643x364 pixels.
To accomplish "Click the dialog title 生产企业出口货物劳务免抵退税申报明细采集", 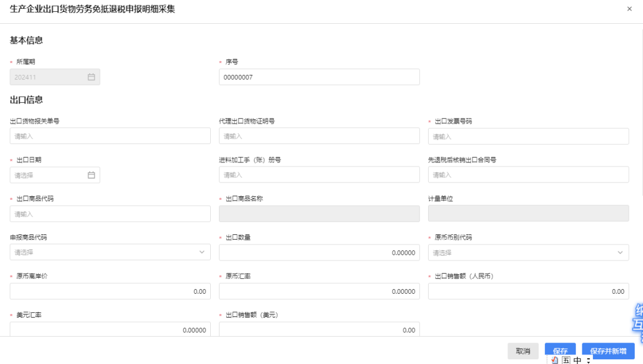I will point(92,9).
